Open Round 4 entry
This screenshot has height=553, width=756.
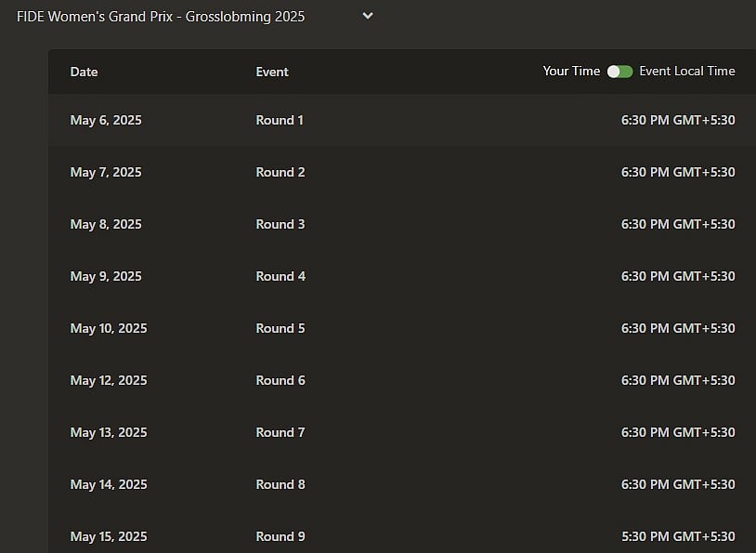coord(280,277)
